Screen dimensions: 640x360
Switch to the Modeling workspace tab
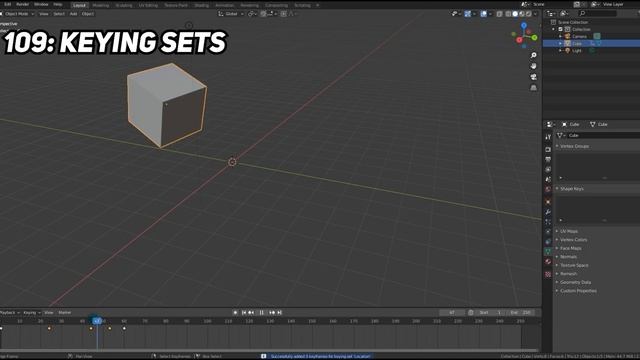100,5
